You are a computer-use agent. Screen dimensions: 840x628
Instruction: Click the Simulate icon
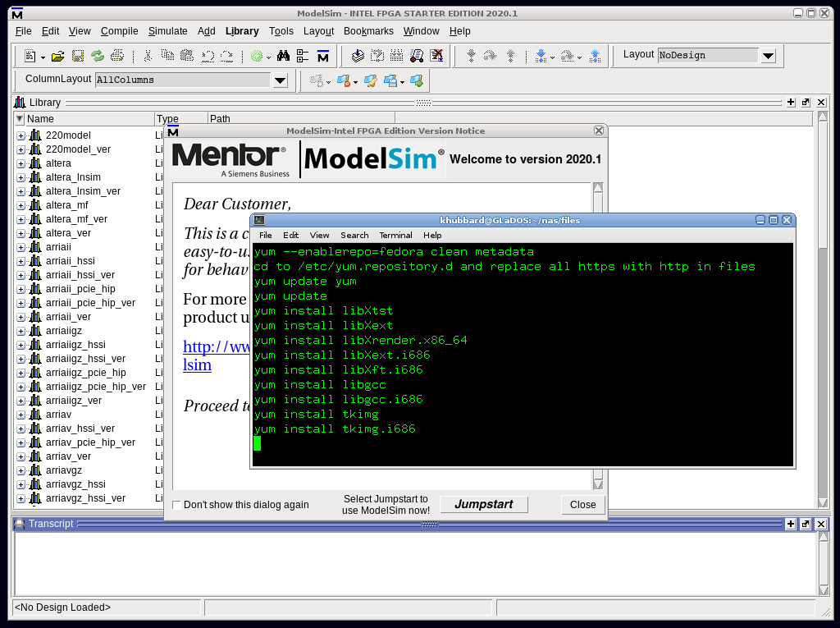tap(417, 56)
